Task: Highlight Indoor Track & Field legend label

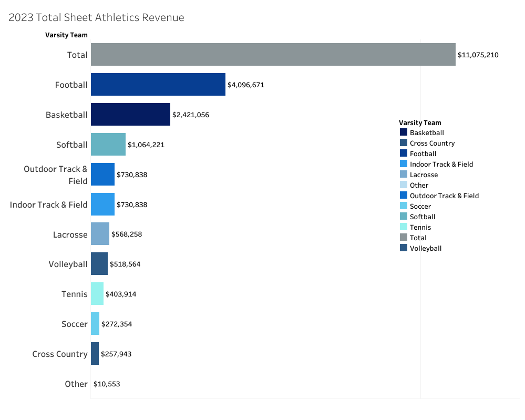Action: [441, 164]
